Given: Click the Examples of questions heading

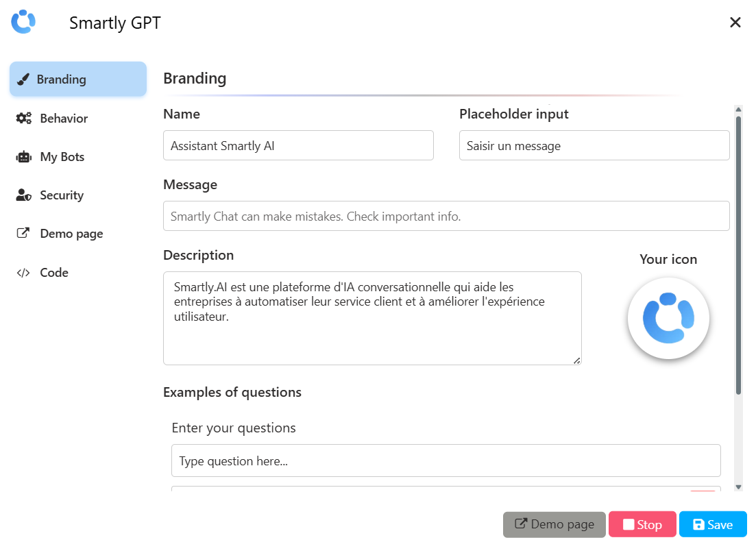Looking at the screenshot, I should 232,393.
